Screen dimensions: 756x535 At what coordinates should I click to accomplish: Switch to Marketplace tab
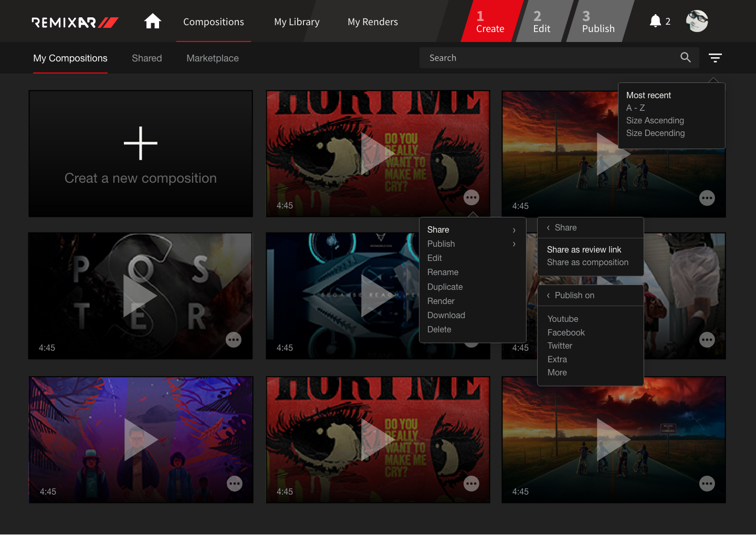point(213,58)
